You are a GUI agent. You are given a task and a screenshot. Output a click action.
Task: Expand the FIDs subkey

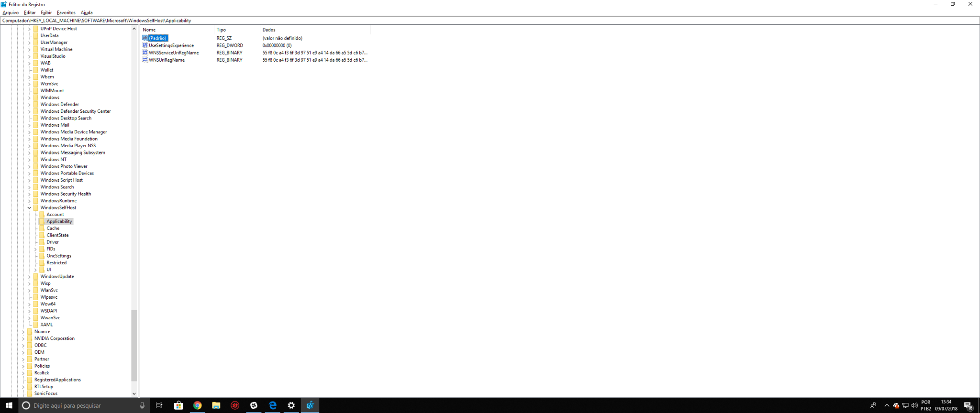35,249
